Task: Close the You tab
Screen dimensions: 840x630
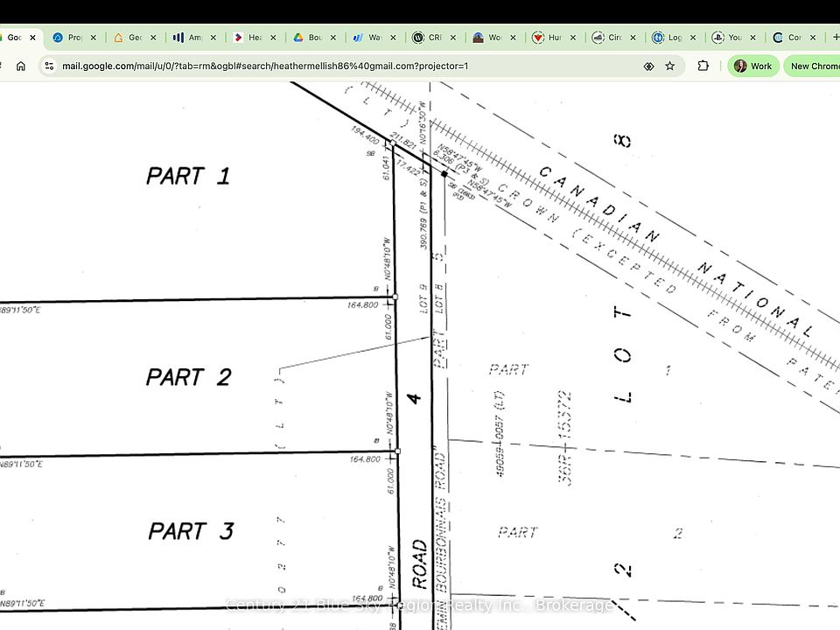Action: pyautogui.click(x=753, y=38)
